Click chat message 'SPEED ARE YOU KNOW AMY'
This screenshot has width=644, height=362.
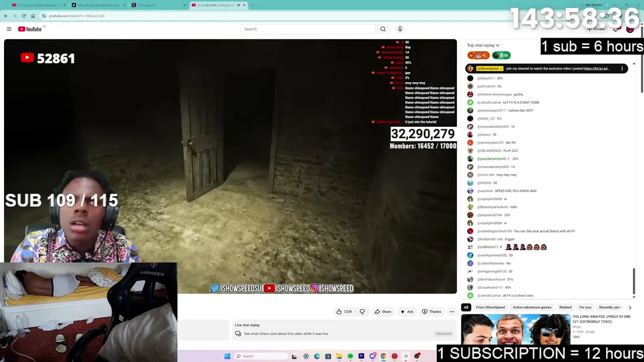click(x=516, y=191)
